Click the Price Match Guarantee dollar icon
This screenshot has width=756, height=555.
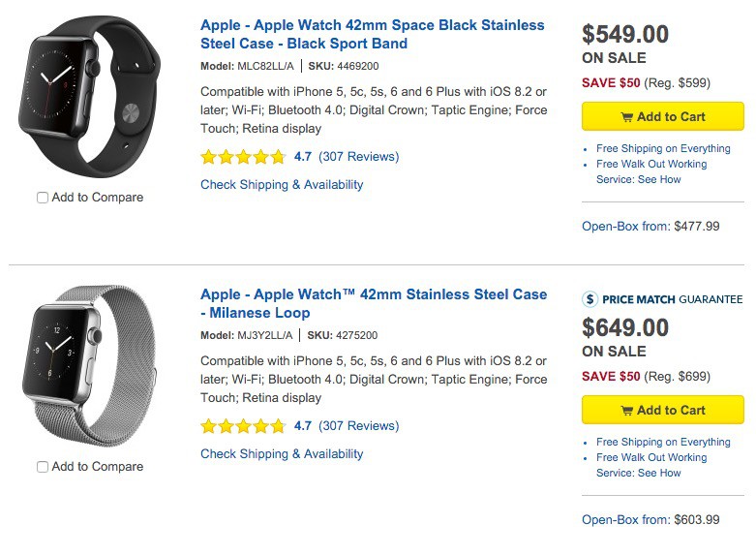(590, 299)
